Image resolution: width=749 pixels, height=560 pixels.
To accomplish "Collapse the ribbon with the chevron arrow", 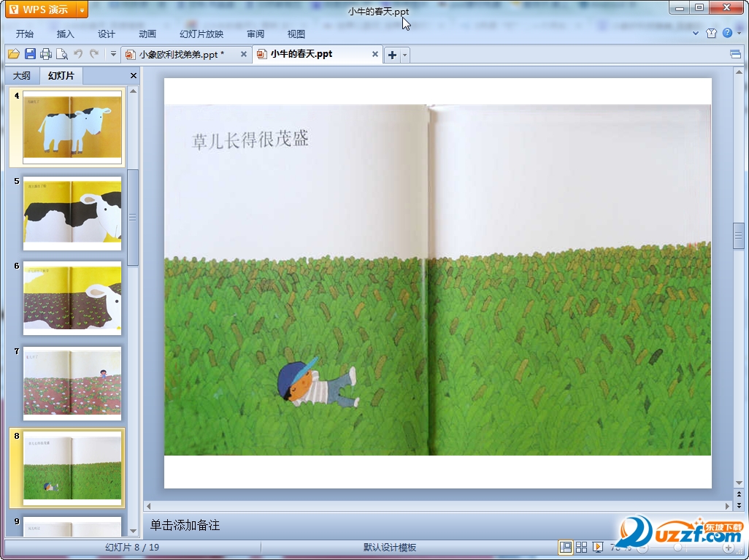I will (696, 33).
